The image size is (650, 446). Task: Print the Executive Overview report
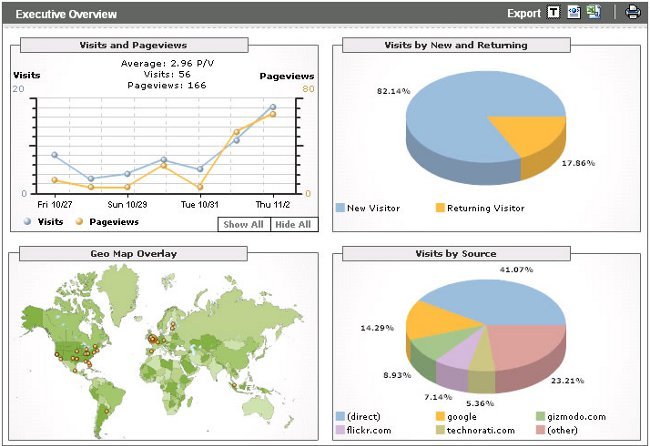coord(632,13)
